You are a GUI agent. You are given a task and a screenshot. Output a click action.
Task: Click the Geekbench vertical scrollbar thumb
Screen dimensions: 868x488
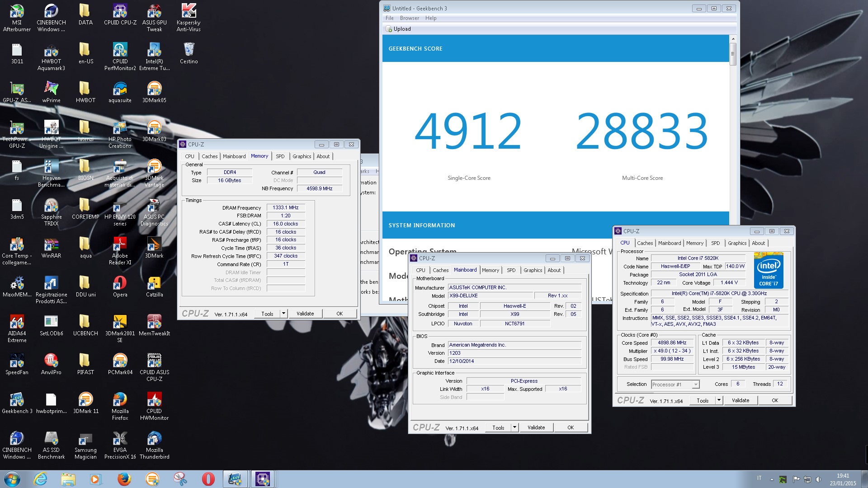[x=733, y=54]
